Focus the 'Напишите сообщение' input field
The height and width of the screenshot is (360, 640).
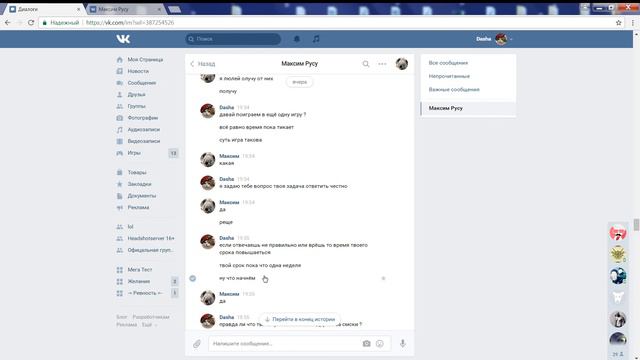(x=285, y=344)
